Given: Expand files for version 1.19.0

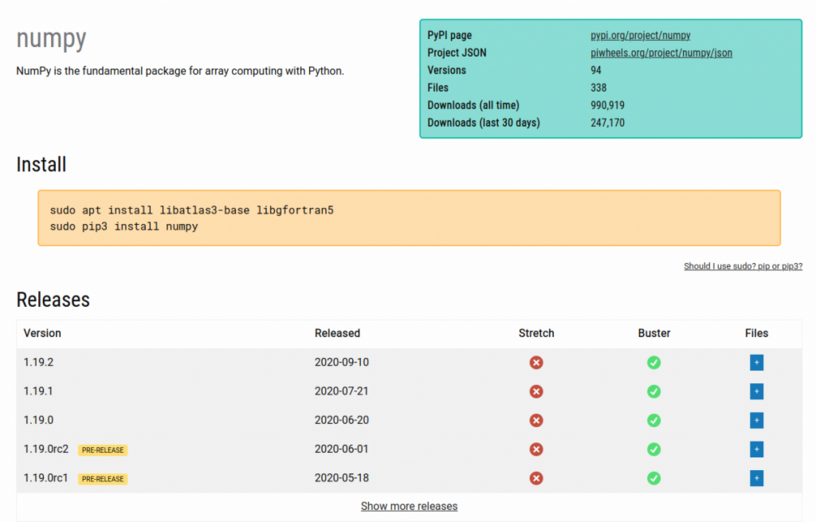Looking at the screenshot, I should click(756, 420).
